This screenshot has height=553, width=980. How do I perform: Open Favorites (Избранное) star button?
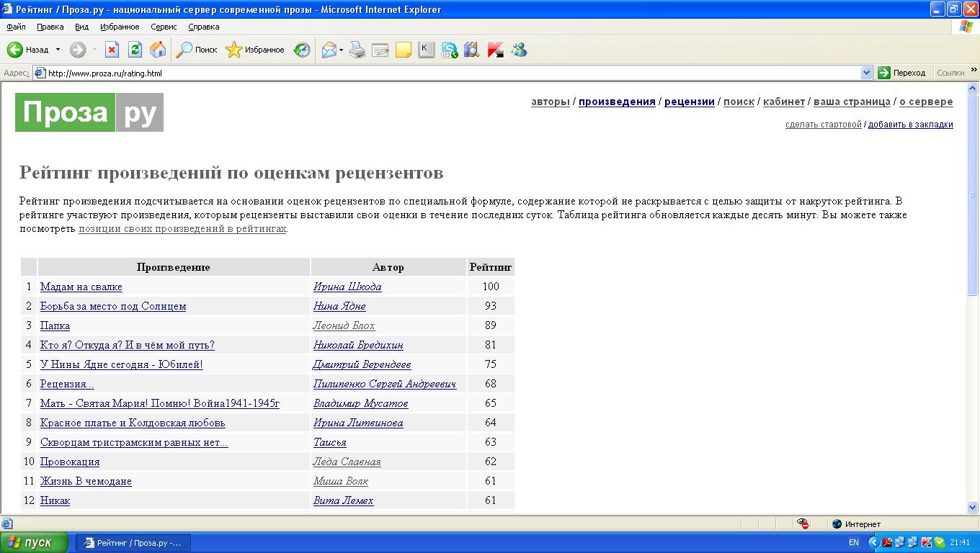(255, 50)
